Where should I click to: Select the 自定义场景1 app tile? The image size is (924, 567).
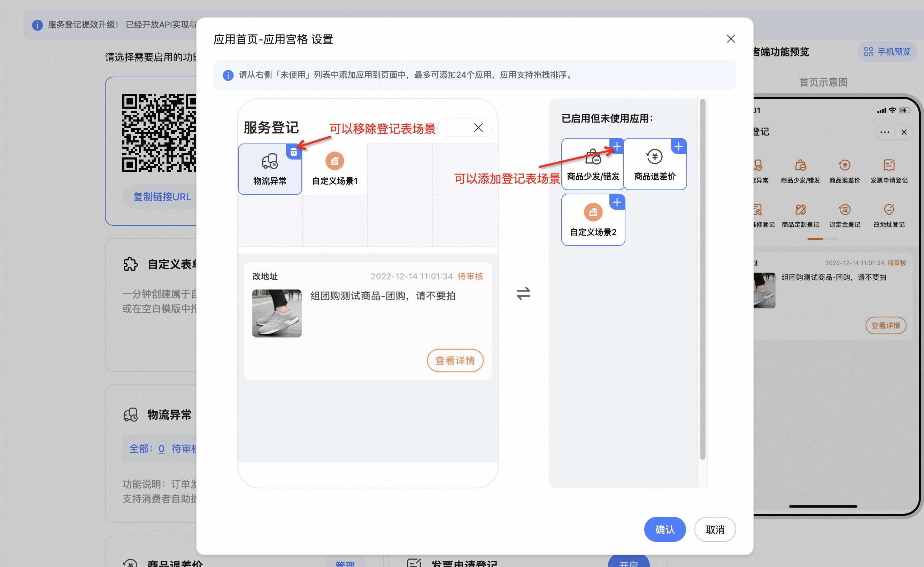coord(334,170)
